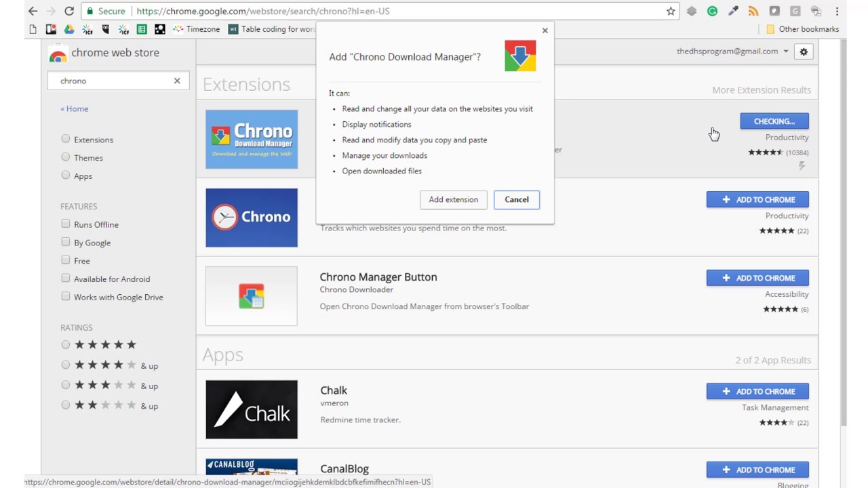Open the Chrono Download Manager thumbnail

tap(252, 139)
